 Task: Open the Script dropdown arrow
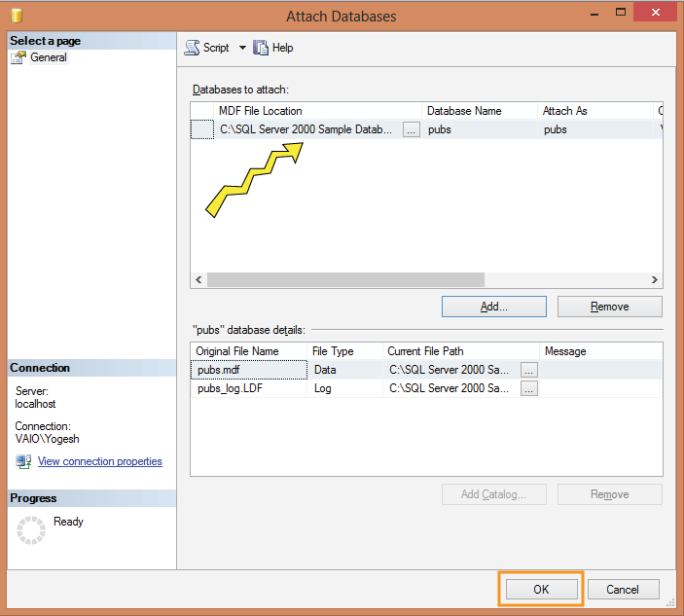click(x=242, y=48)
